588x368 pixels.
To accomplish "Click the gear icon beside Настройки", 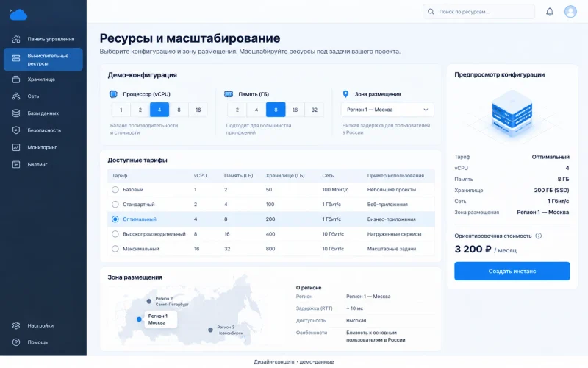I will pyautogui.click(x=16, y=325).
